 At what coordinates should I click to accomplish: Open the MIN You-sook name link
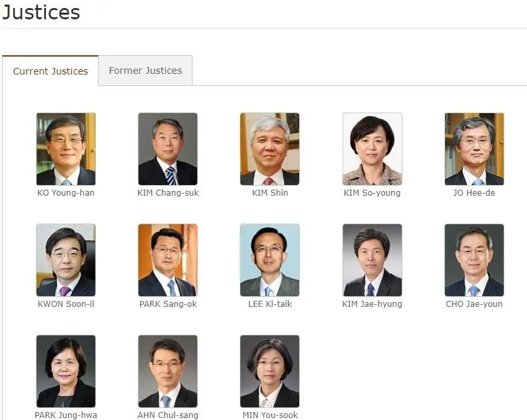(x=270, y=415)
